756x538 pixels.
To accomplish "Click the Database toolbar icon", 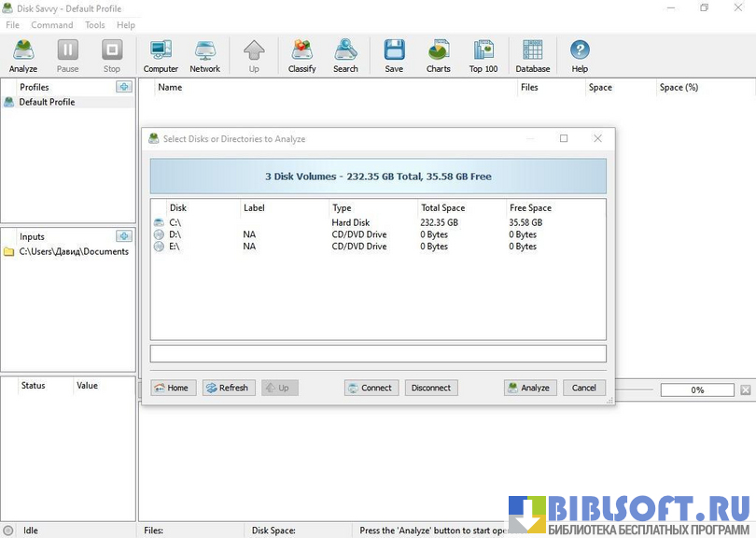I will pyautogui.click(x=533, y=56).
